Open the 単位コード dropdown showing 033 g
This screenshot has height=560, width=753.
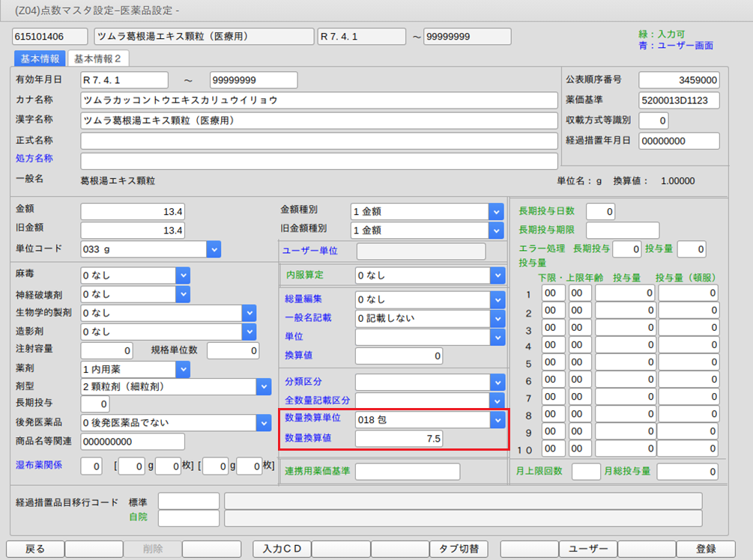214,249
